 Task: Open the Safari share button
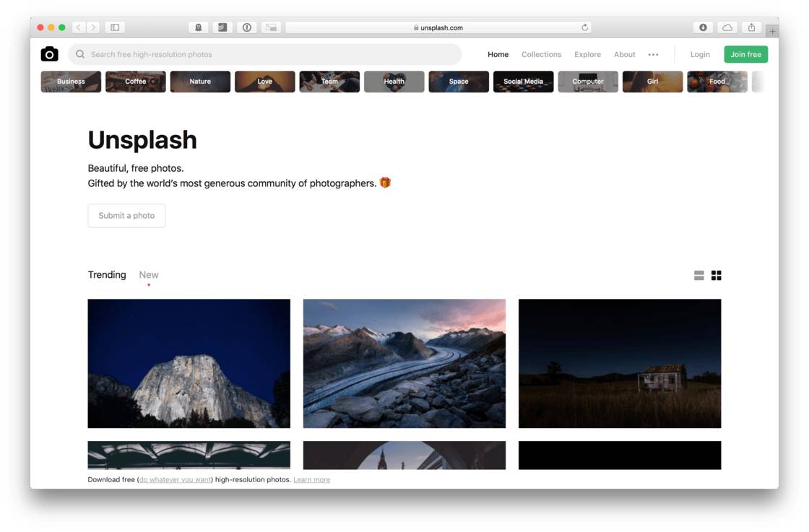point(751,27)
